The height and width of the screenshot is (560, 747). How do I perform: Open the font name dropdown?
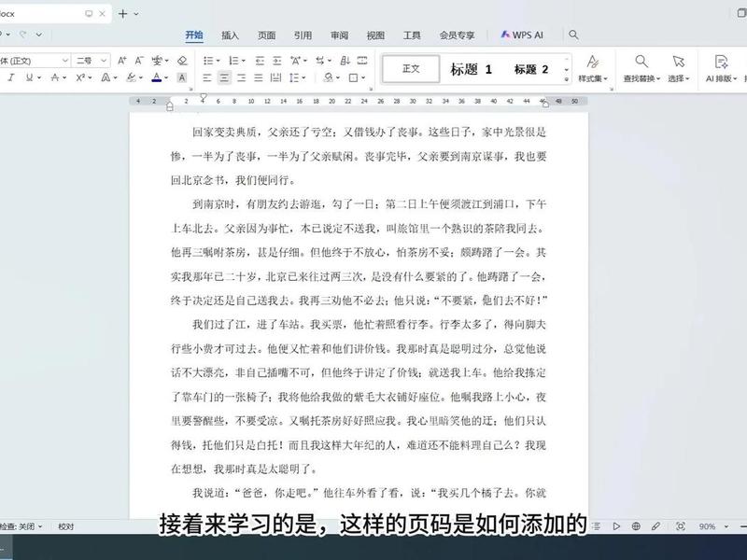point(65,61)
